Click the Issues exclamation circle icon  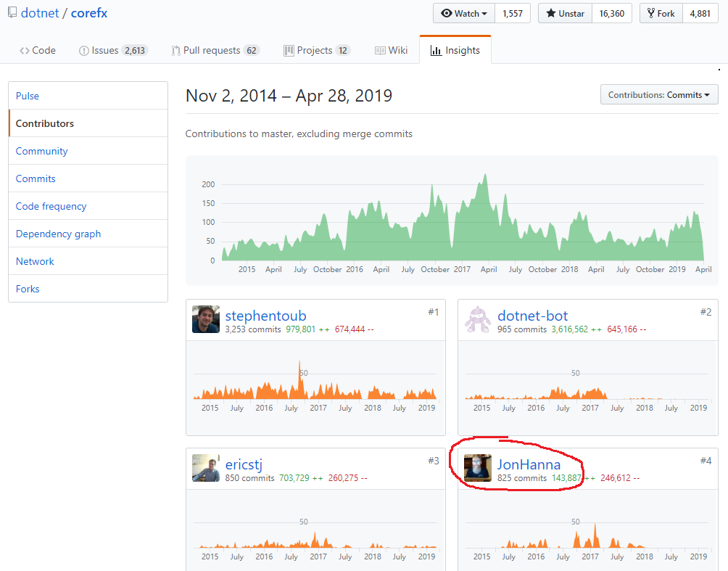[84, 51]
